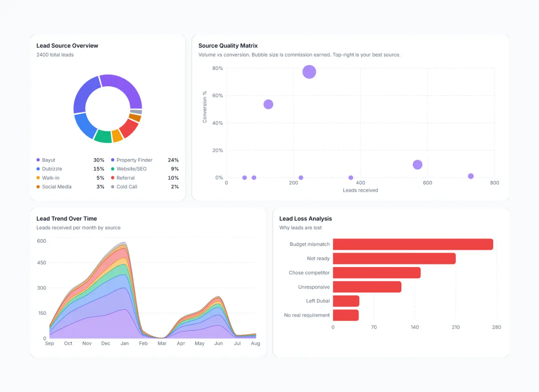The image size is (539, 392).
Task: Click the Jan label on the trend chart
Action: pyautogui.click(x=125, y=343)
